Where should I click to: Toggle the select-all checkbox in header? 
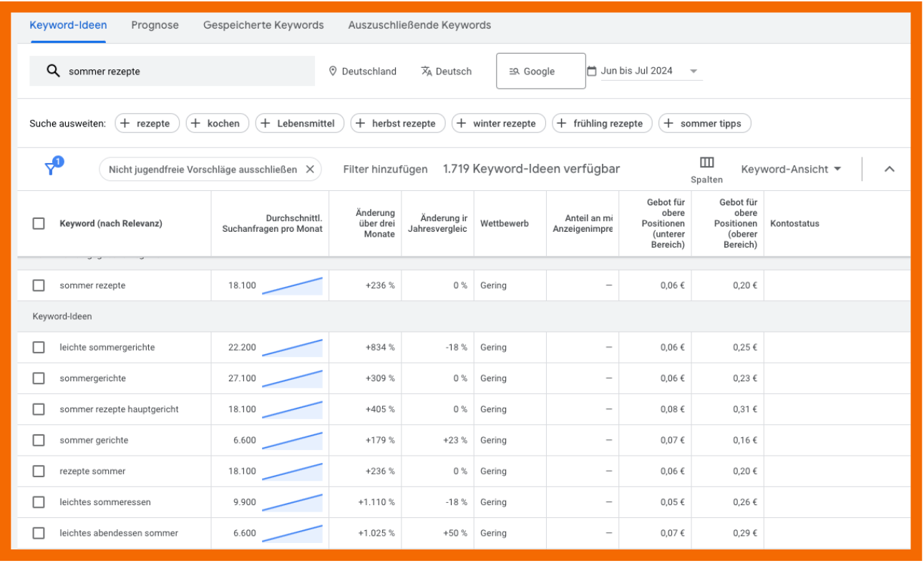coord(39,223)
